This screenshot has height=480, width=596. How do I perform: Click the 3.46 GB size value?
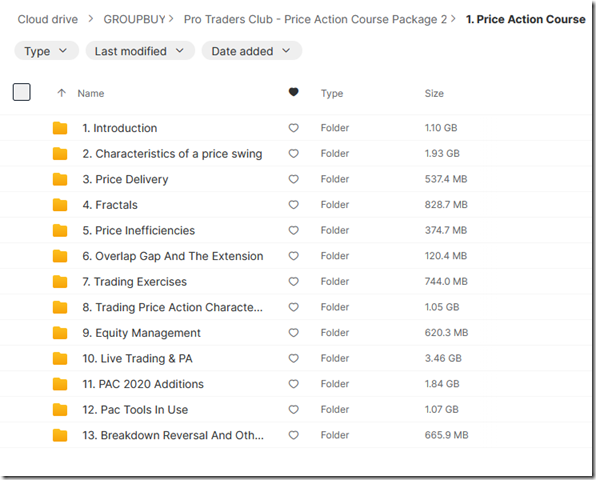443,358
